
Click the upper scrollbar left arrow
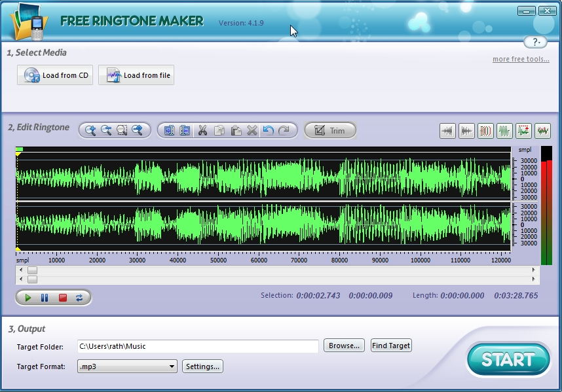21,270
